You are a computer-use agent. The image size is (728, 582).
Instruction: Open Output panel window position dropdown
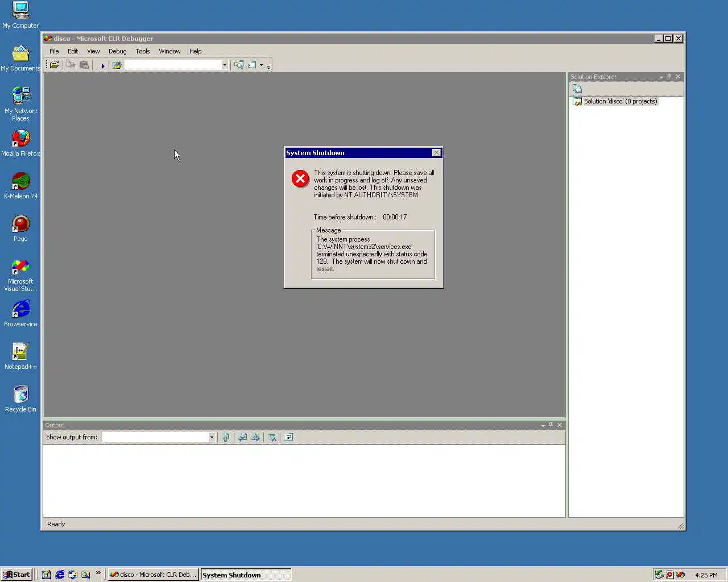543,426
